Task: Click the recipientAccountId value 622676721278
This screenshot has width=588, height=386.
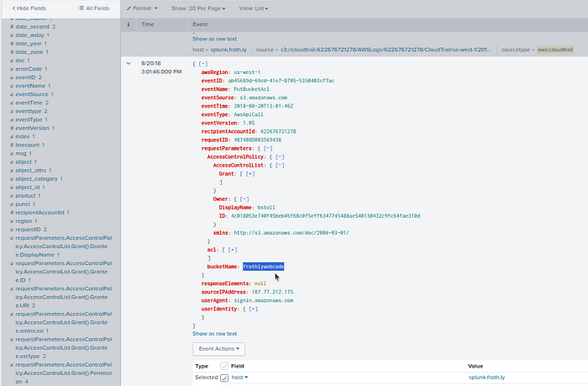Action: click(278, 131)
